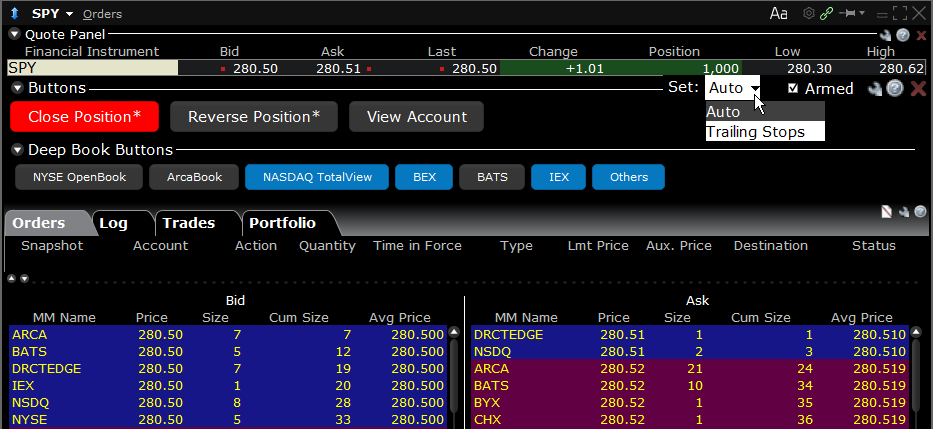933x429 pixels.
Task: Open Quote Panel help question icon
Action: (903, 36)
